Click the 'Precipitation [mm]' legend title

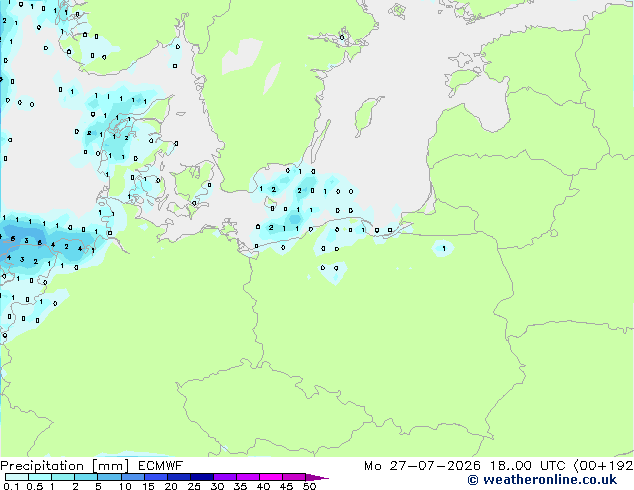pos(65,466)
